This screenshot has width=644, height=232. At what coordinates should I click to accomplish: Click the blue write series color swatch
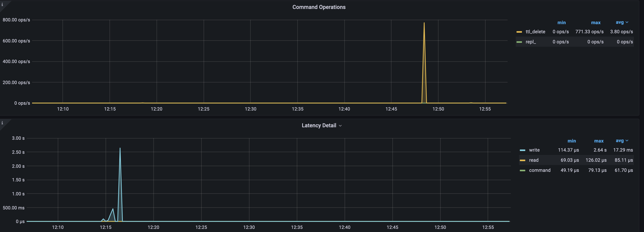coord(522,150)
